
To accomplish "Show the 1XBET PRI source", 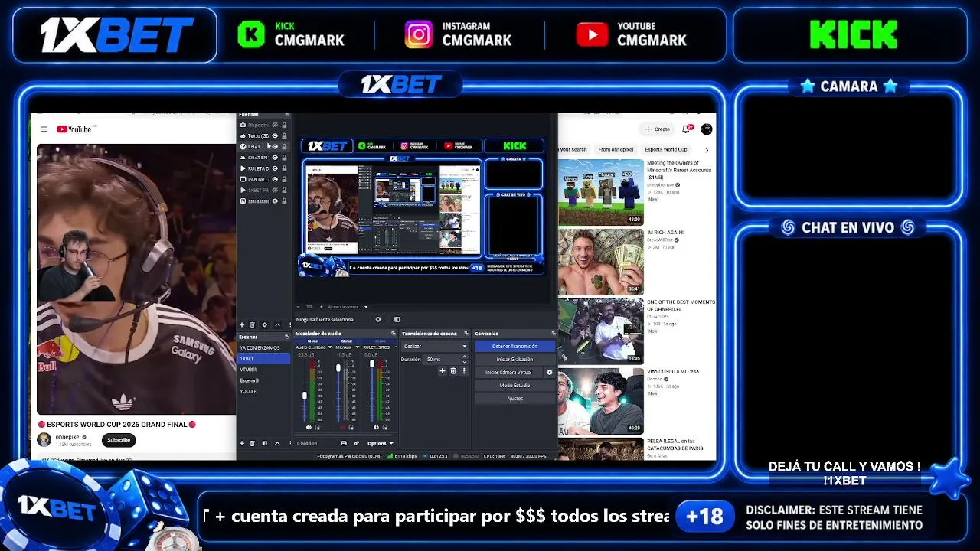I will [x=275, y=190].
